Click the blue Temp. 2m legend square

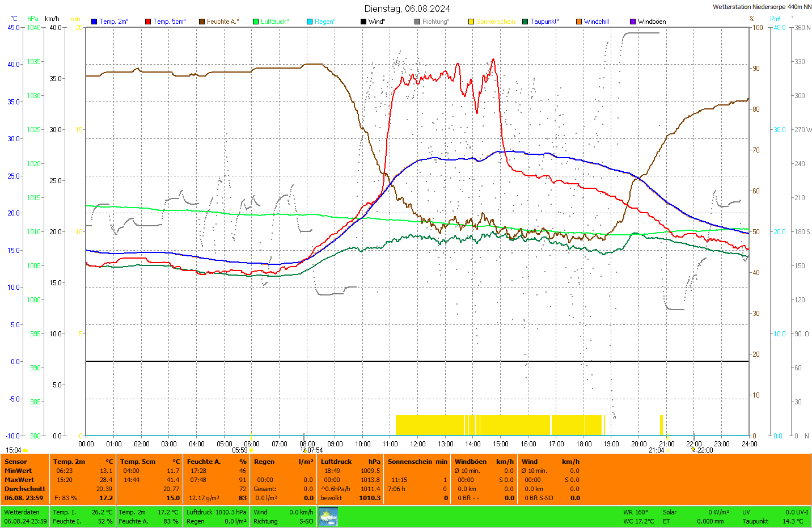pyautogui.click(x=94, y=22)
